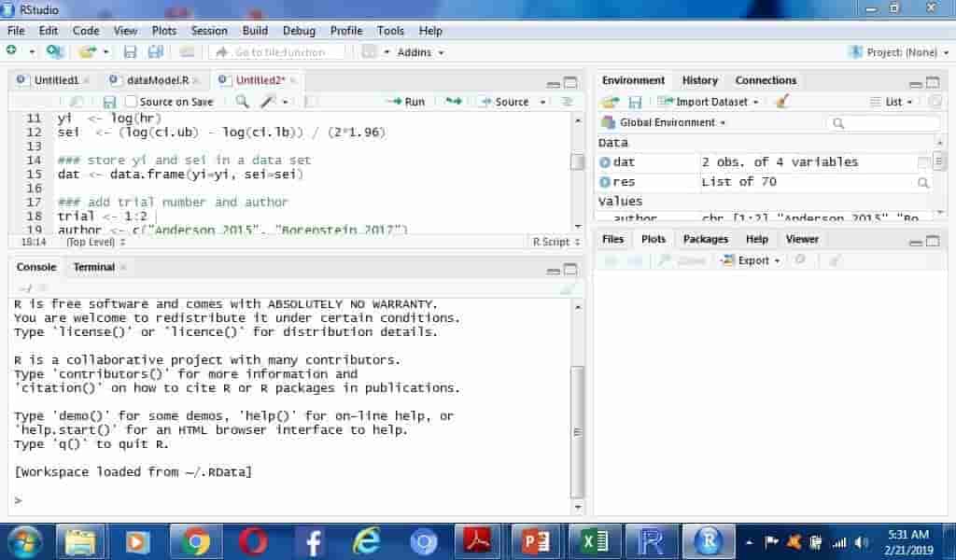Click the re-run previous code icon next to Run
This screenshot has width=956, height=560.
point(454,102)
